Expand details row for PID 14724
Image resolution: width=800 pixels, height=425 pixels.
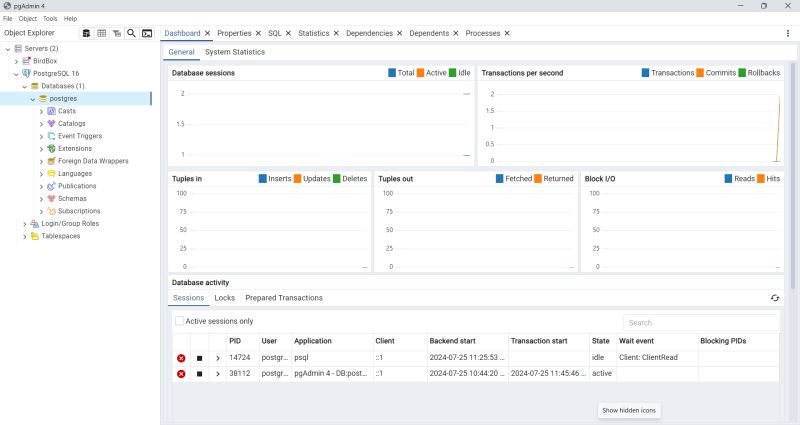click(218, 358)
